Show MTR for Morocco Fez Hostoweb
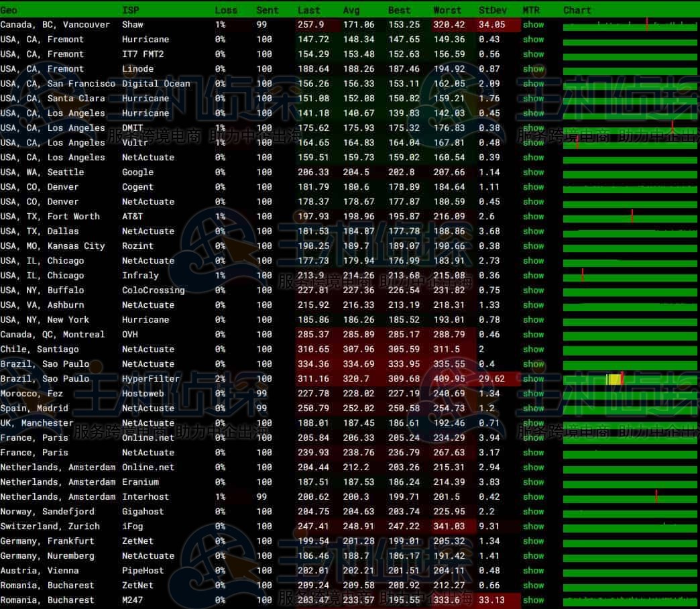This screenshot has height=609, width=700. 533,394
